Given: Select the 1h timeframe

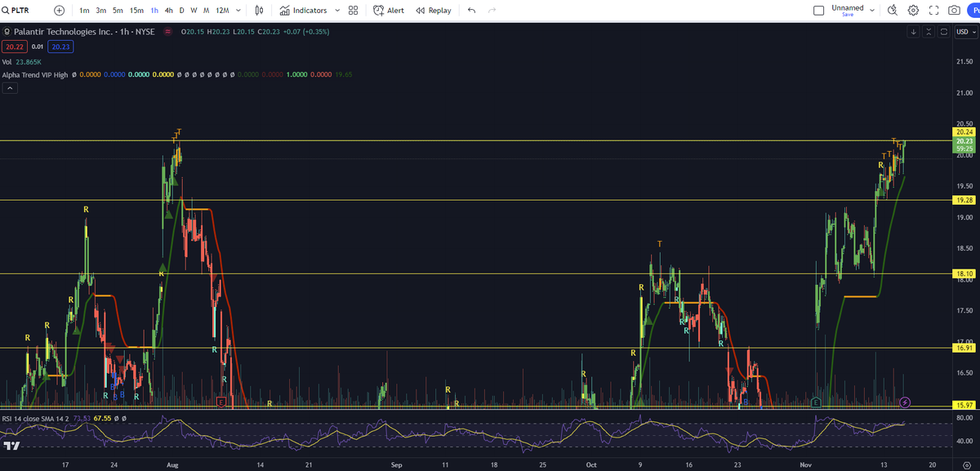Looking at the screenshot, I should [154, 11].
